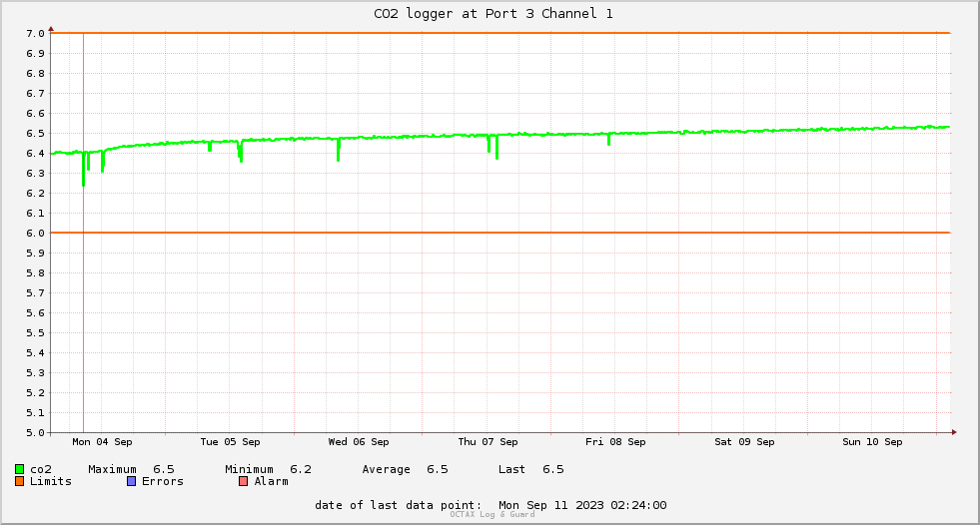Click the red Alarm legend swatch
This screenshot has height=525, width=980.
point(243,481)
